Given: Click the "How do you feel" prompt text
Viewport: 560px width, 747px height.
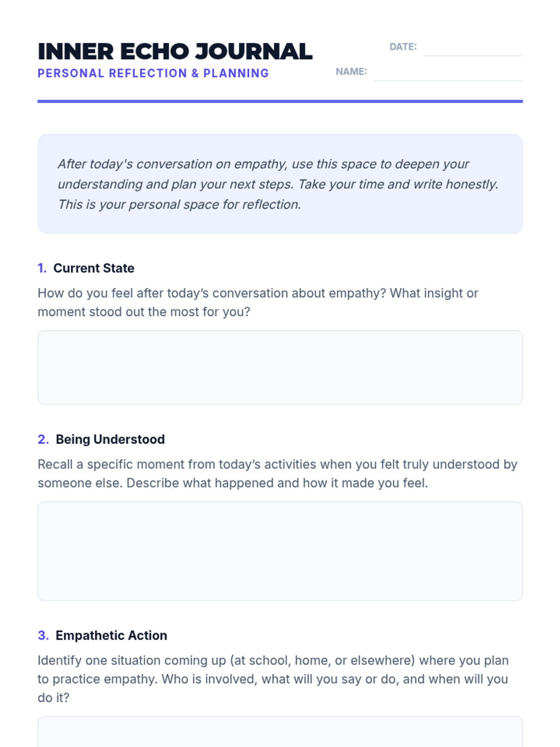Looking at the screenshot, I should [x=258, y=302].
